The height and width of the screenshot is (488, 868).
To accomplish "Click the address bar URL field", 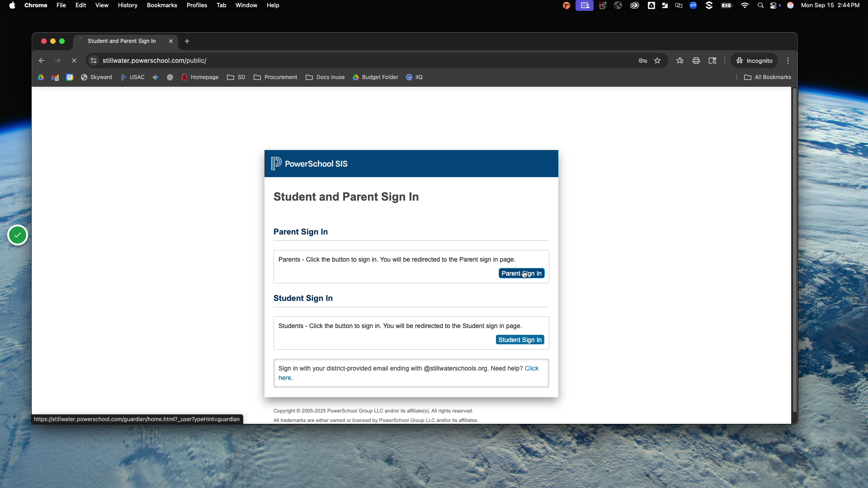I will point(362,61).
